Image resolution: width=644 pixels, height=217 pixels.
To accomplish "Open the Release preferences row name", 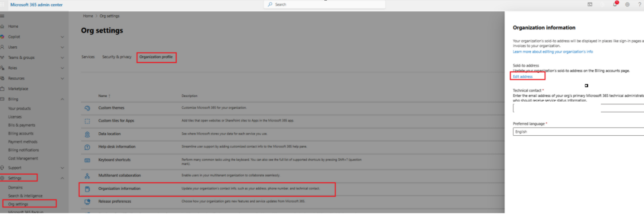I will click(114, 201).
